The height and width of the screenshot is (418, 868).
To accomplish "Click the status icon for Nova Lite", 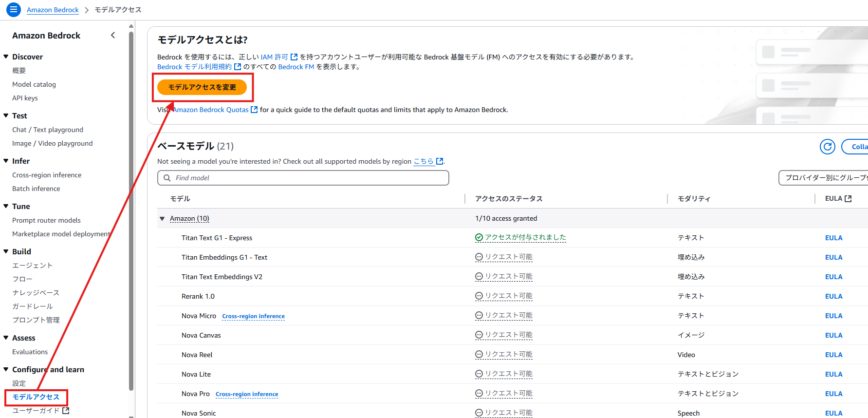I will click(479, 374).
